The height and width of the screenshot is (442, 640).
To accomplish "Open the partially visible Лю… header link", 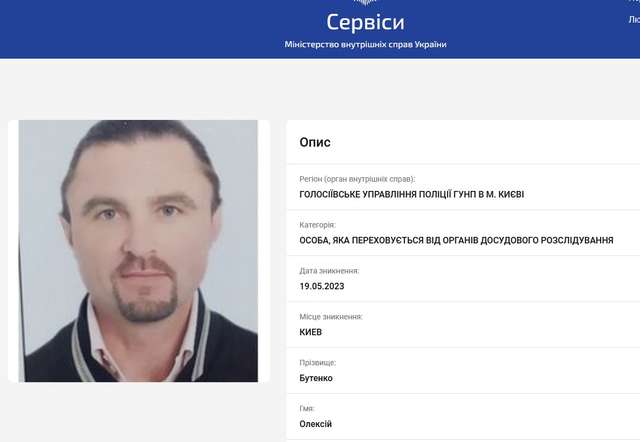I will (x=634, y=19).
